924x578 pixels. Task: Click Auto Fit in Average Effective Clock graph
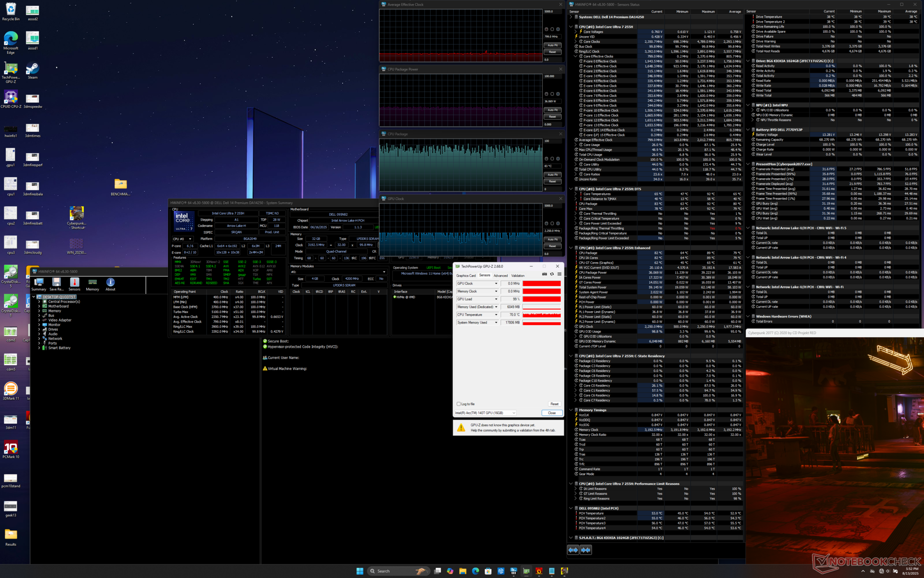pos(552,45)
